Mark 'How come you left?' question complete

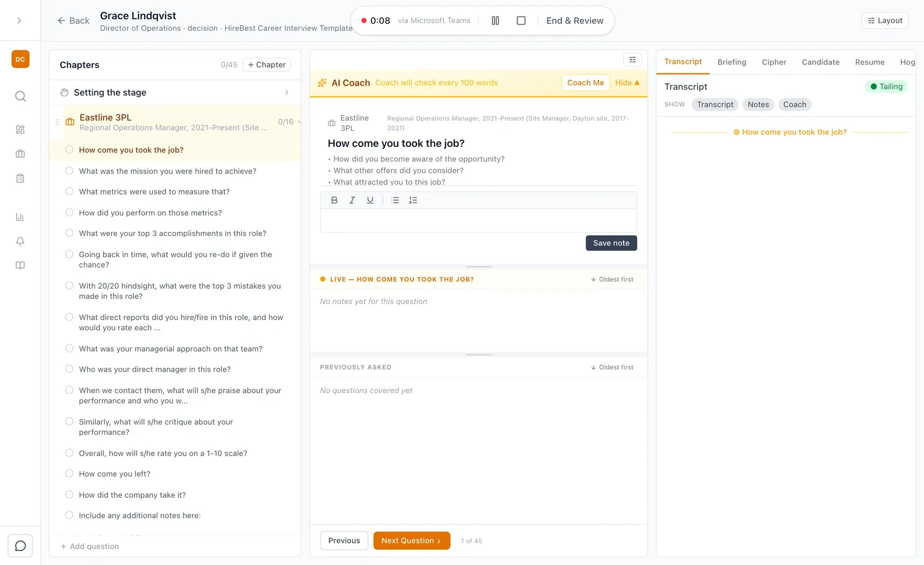click(69, 473)
